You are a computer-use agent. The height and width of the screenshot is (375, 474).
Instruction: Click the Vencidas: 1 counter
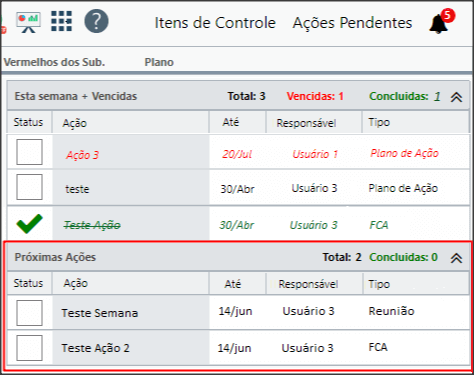click(x=315, y=96)
